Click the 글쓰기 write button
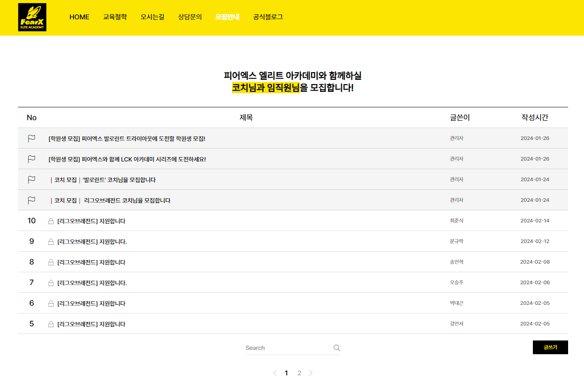The image size is (584, 392). tap(550, 347)
